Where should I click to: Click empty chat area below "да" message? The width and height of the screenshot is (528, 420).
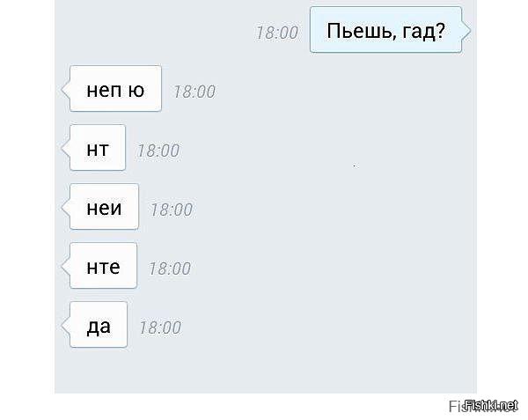click(266, 371)
